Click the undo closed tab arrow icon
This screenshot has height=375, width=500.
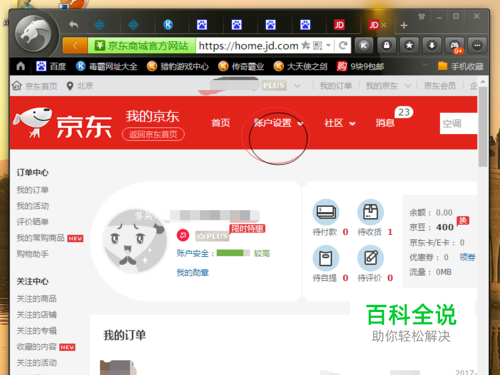click(x=73, y=25)
